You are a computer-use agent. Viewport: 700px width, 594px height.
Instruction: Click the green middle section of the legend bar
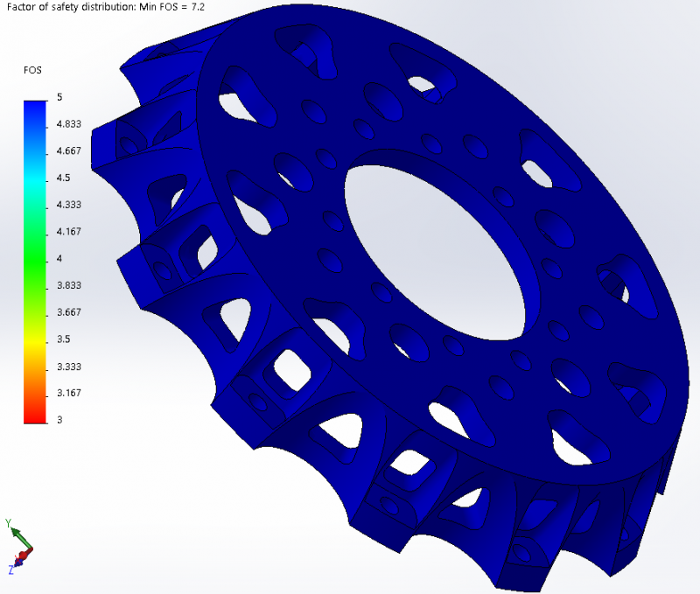point(34,259)
